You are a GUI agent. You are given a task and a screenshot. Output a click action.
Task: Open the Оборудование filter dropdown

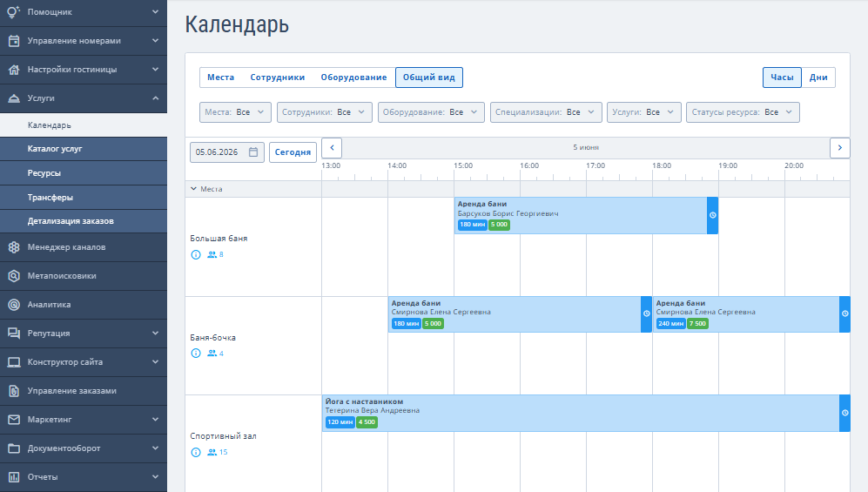pyautogui.click(x=431, y=112)
